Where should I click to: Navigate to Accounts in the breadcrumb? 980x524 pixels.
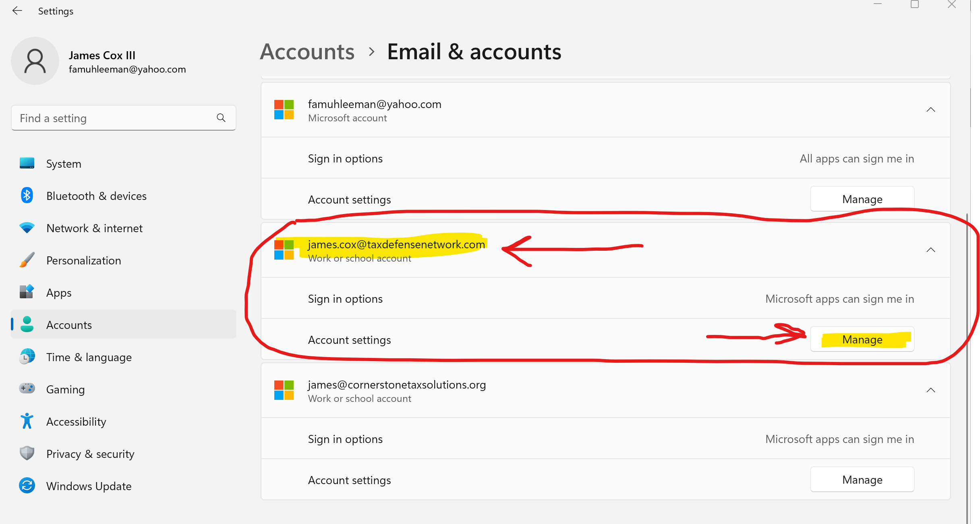[307, 52]
